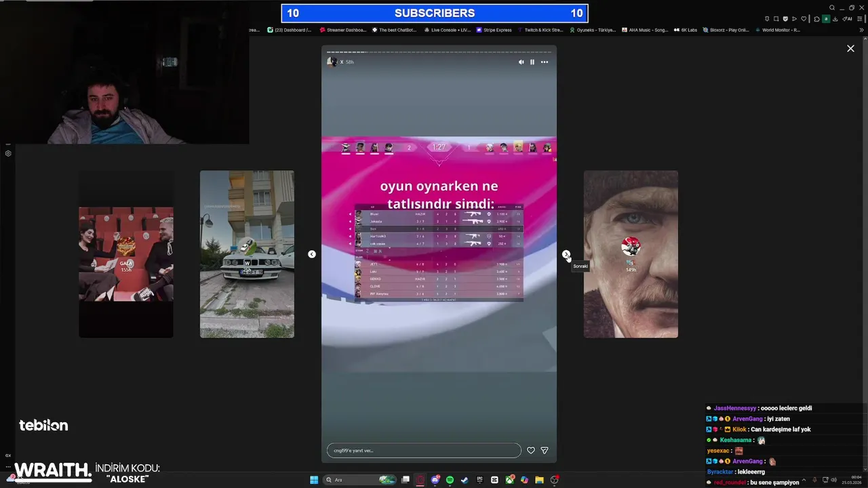
Task: Advance to the next story (Sonraki arrow)
Action: pyautogui.click(x=566, y=254)
